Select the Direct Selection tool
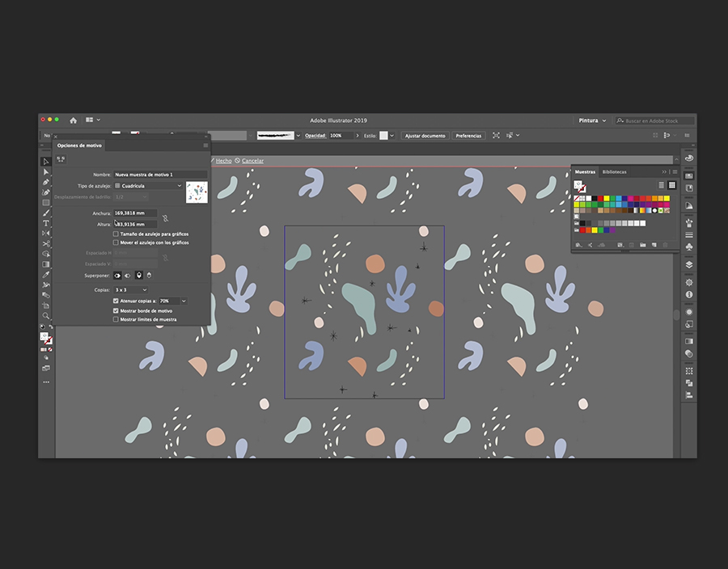This screenshot has height=569, width=728. [45, 172]
